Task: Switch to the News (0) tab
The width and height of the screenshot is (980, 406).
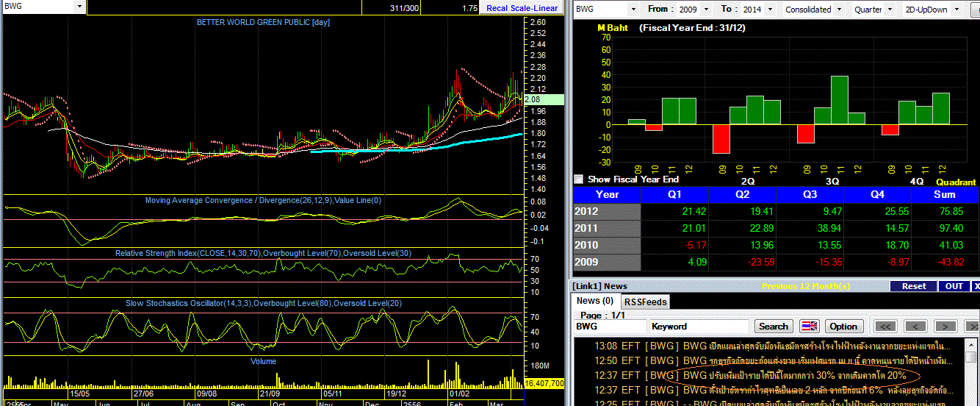Action: pos(595,301)
